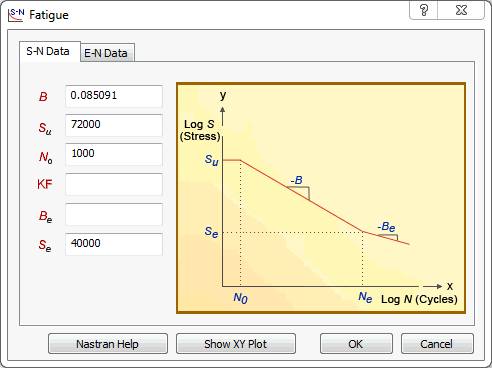The image size is (492, 368).
Task: Click the empty KF input field
Action: (x=114, y=184)
